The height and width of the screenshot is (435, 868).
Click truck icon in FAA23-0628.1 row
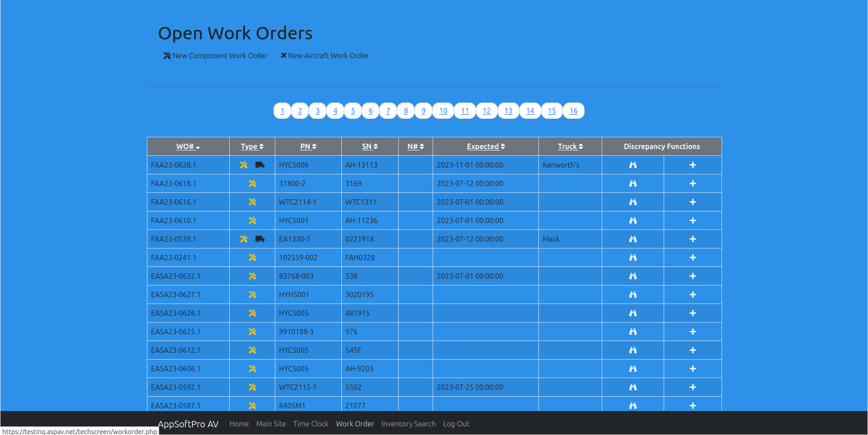[x=259, y=165]
